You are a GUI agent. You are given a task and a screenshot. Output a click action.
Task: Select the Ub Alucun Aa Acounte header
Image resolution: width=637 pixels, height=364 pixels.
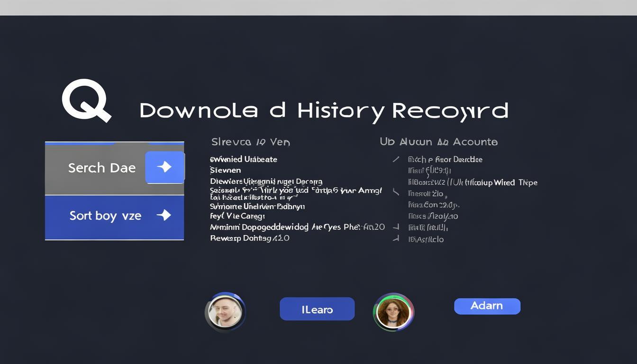(x=438, y=142)
